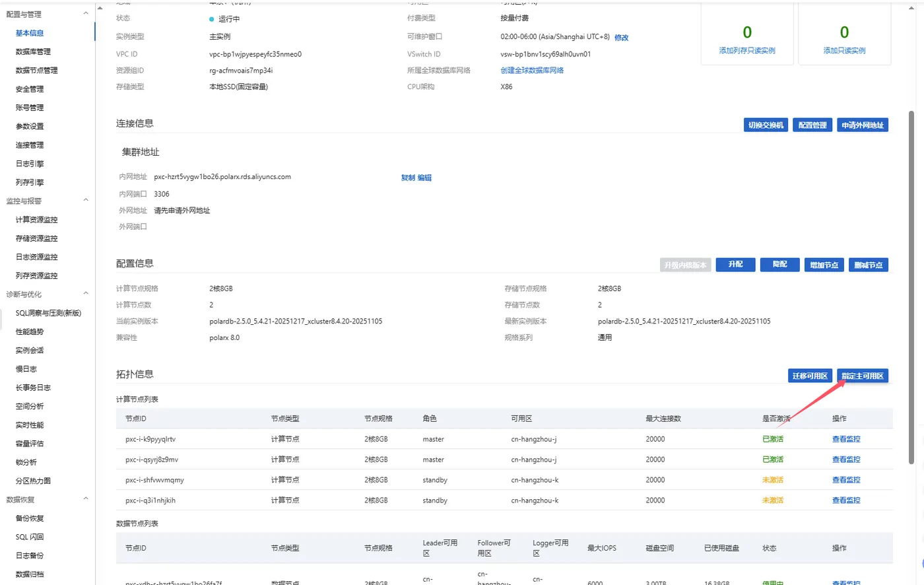Image resolution: width=924 pixels, height=585 pixels.
Task: Open 实时性能 in the sidebar
Action: pyautogui.click(x=30, y=425)
